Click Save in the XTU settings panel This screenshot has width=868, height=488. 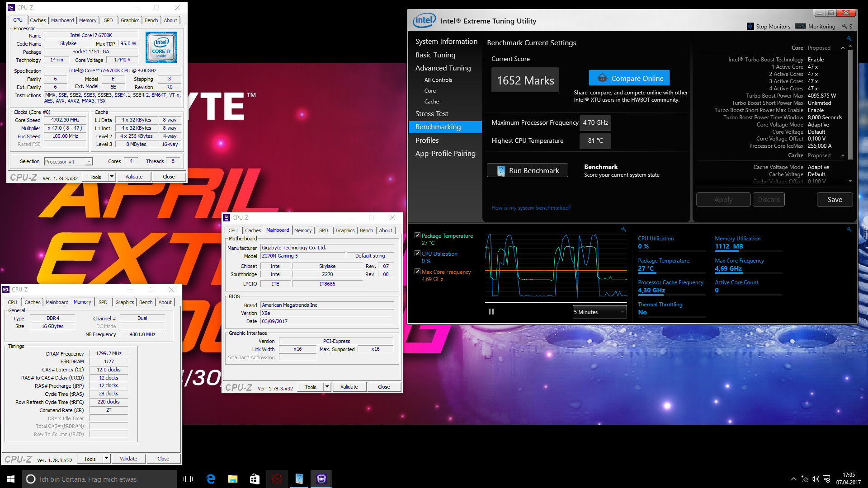pyautogui.click(x=835, y=200)
